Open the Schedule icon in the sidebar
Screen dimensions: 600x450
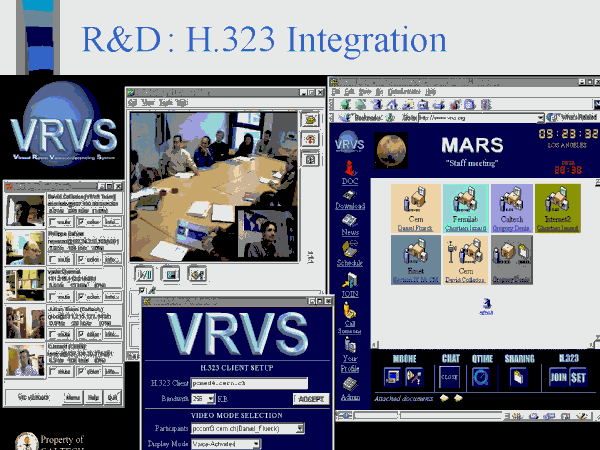pos(350,249)
